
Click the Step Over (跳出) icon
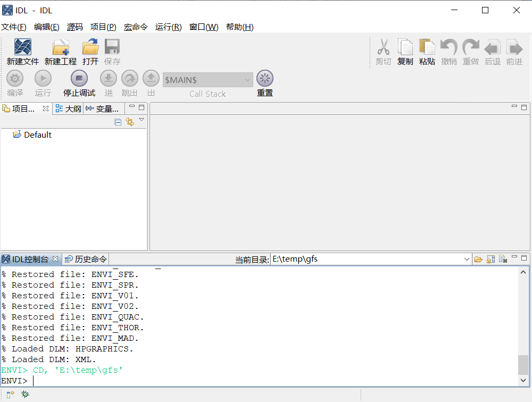130,79
